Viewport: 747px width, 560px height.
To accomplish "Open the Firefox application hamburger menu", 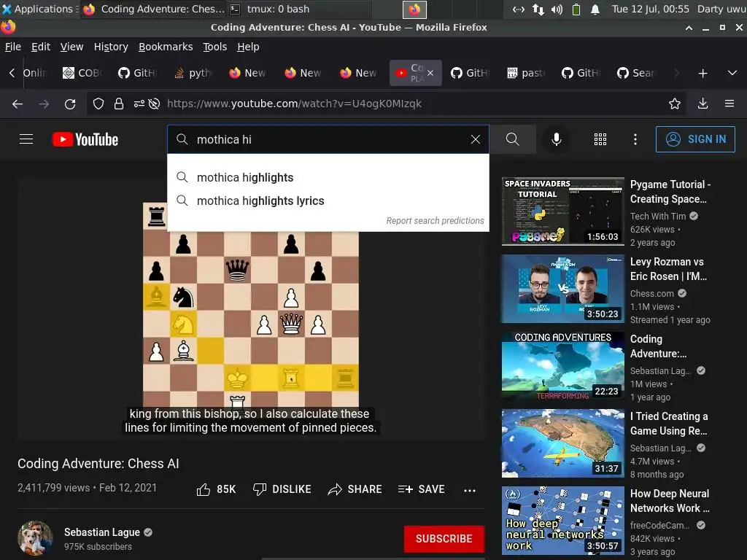I will click(729, 104).
